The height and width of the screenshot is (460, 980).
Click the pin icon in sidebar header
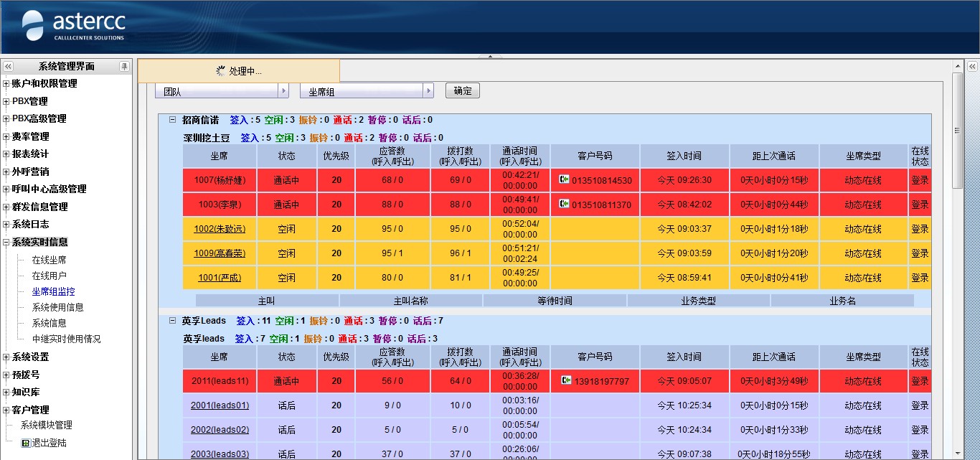(124, 66)
